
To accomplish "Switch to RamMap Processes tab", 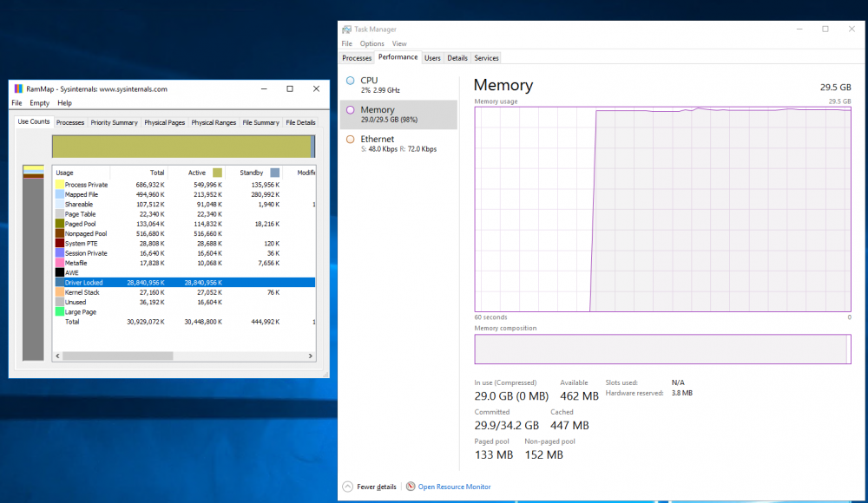I will point(70,123).
